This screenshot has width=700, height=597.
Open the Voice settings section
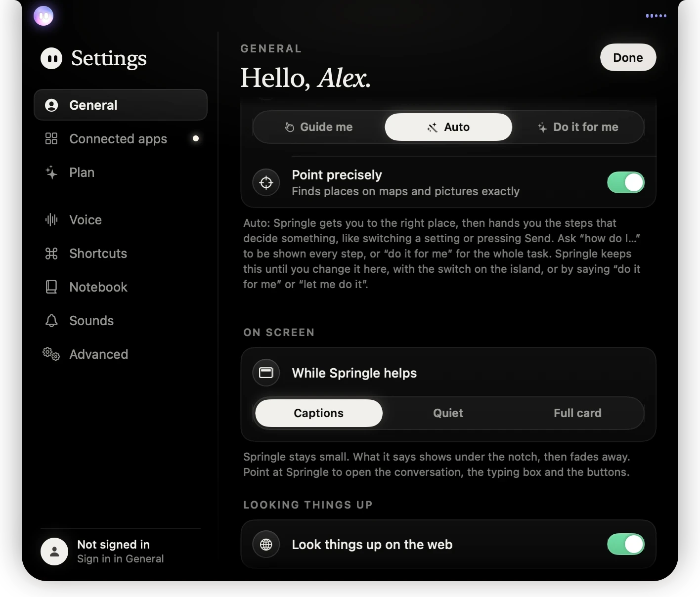[x=121, y=219]
